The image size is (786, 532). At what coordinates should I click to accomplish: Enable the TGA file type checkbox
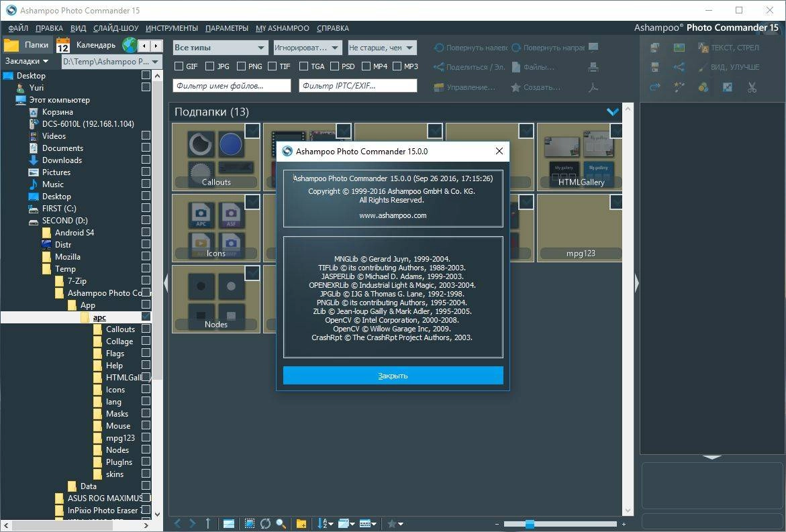(x=303, y=66)
